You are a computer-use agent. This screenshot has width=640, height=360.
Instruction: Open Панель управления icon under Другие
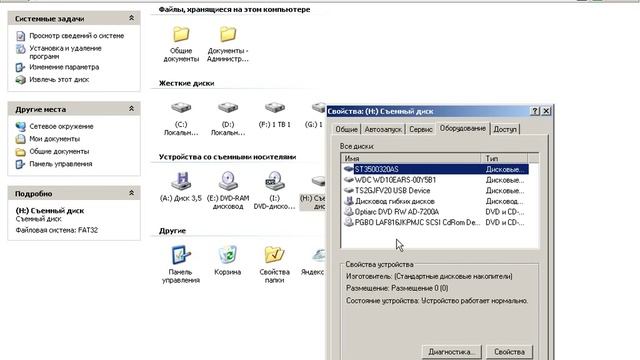[181, 255]
